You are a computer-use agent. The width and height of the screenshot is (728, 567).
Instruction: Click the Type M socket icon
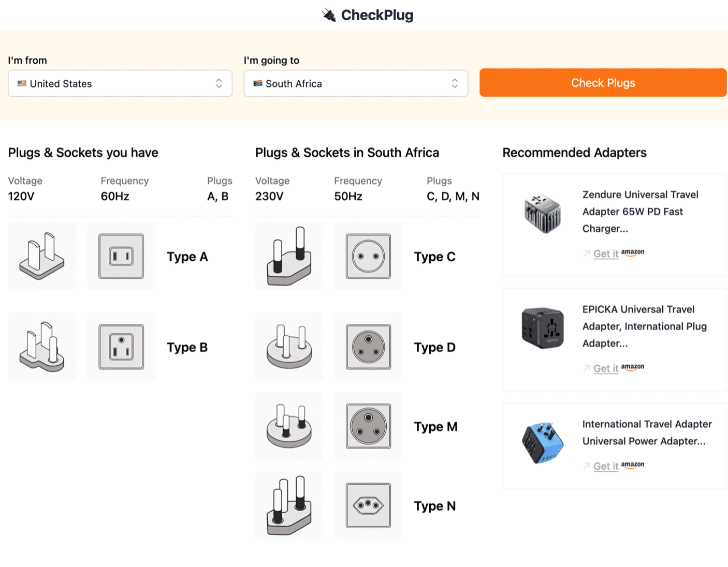click(368, 426)
